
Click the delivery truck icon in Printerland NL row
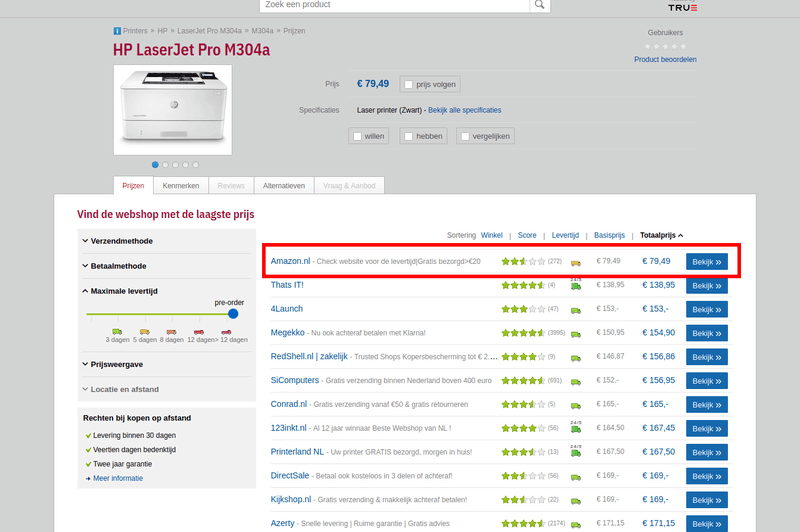(x=576, y=452)
